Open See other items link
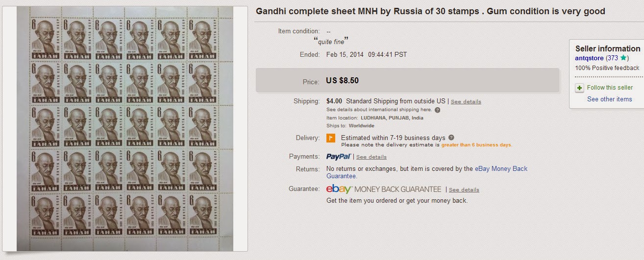Viewport: 644px width, 260px height. (609, 99)
